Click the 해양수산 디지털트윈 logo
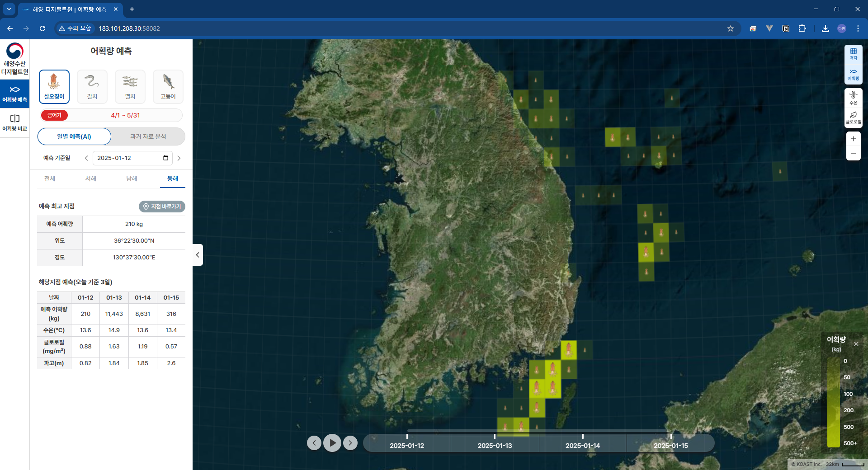Screen dimensions: 868x470 coord(14,59)
